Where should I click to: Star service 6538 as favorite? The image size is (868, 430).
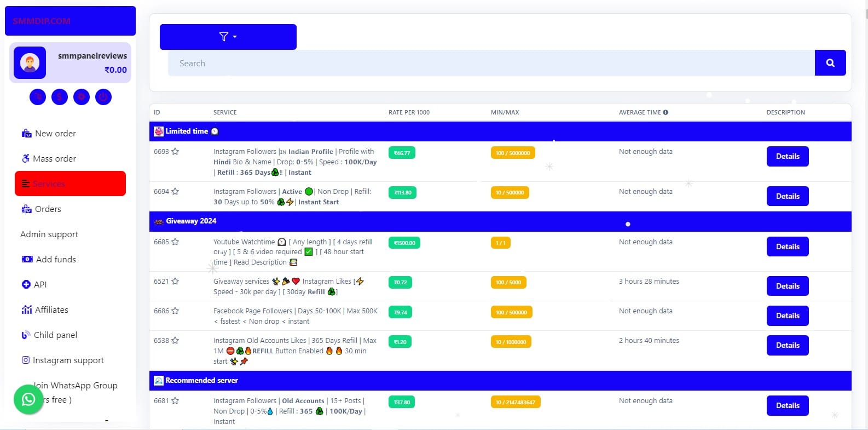tap(175, 341)
